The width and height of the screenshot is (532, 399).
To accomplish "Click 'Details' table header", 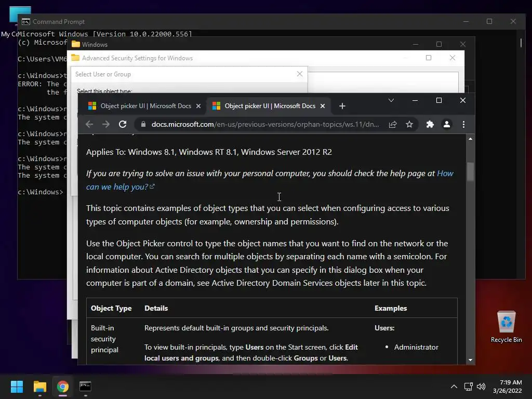I will point(156,308).
